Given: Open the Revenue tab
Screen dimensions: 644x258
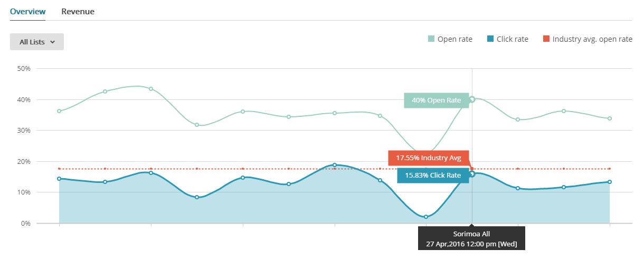Looking at the screenshot, I should click(78, 11).
